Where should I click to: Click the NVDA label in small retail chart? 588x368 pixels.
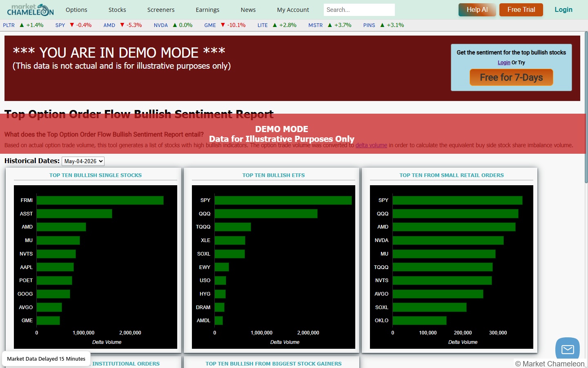coord(381,240)
